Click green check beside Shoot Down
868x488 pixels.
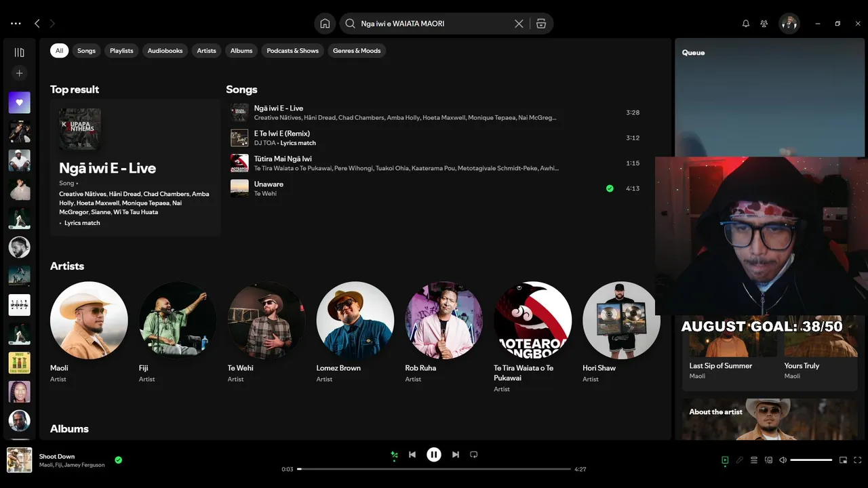119,460
